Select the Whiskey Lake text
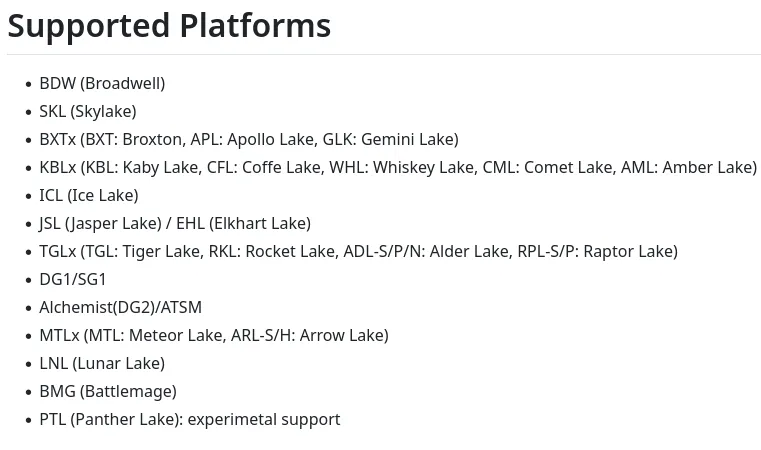The height and width of the screenshot is (450, 761). (x=424, y=167)
